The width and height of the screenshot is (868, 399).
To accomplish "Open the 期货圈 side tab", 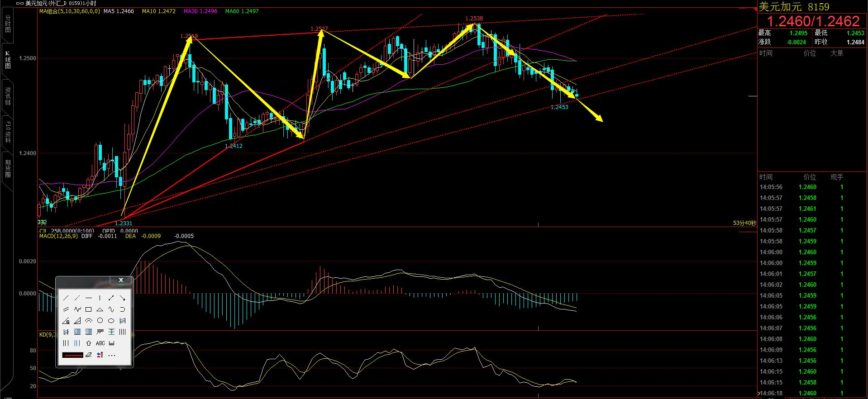I will [8, 168].
